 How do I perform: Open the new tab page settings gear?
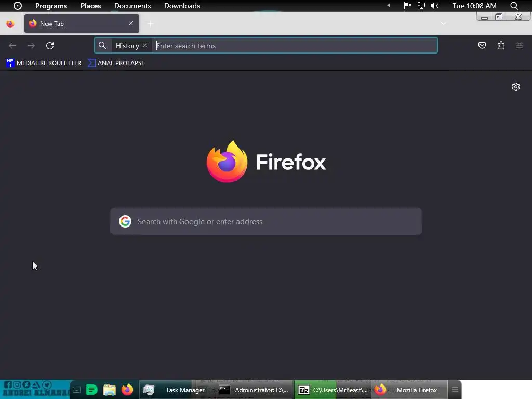coord(516,87)
